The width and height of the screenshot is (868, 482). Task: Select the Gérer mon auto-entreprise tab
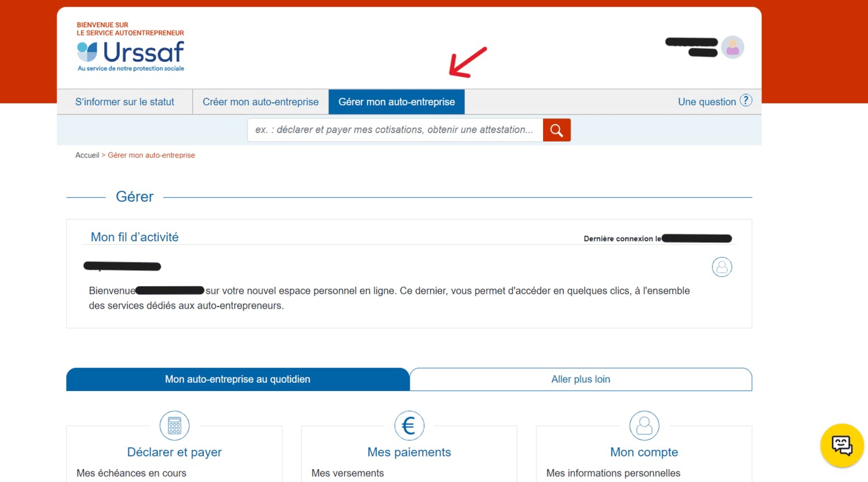point(396,101)
